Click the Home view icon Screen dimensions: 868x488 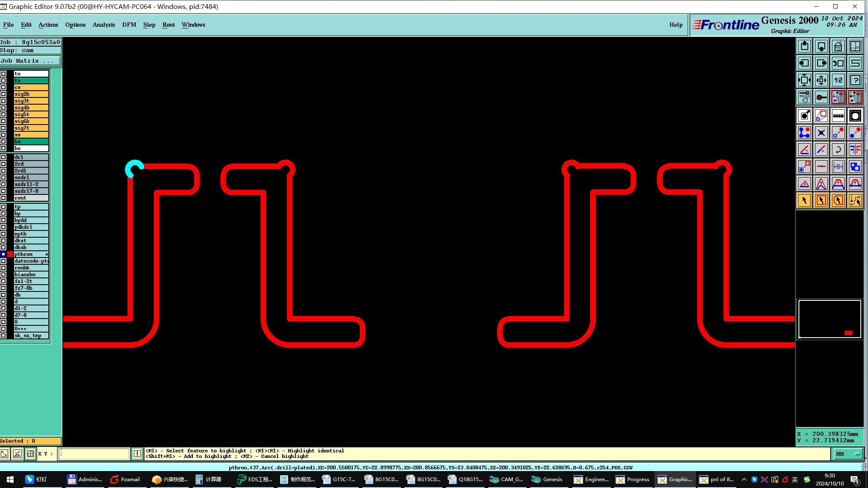click(838, 46)
